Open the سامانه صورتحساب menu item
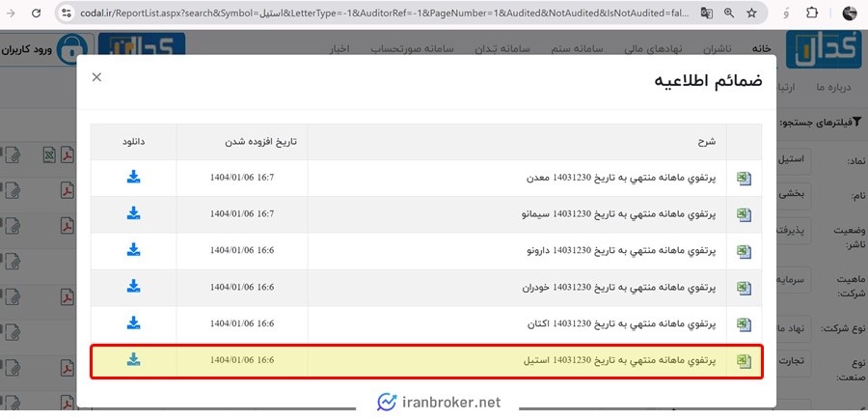The height and width of the screenshot is (420, 868). (412, 49)
